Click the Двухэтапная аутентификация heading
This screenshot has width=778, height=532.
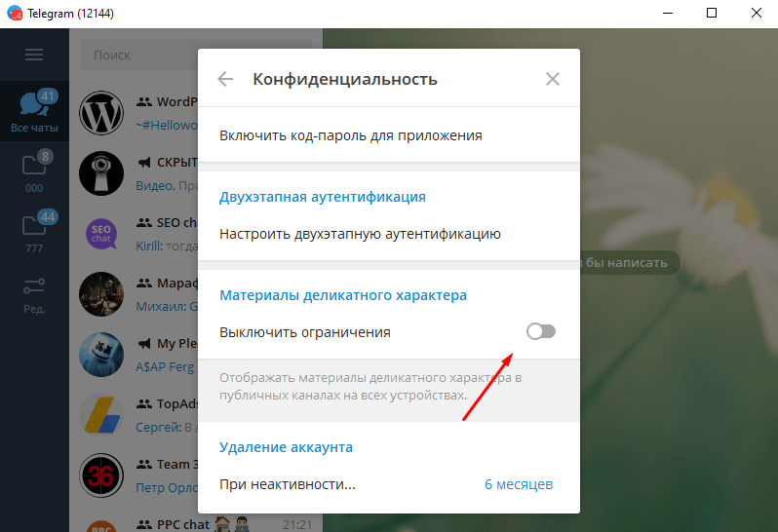click(323, 197)
